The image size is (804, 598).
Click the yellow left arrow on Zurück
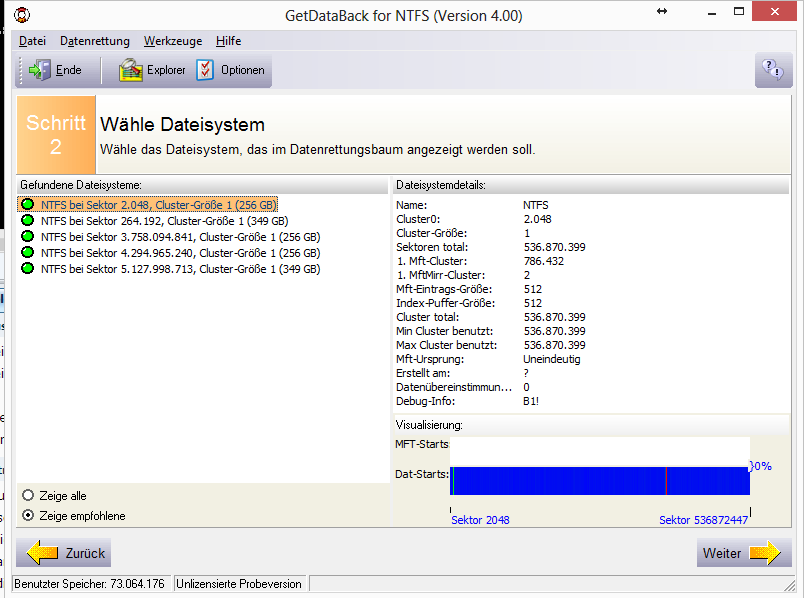point(43,552)
